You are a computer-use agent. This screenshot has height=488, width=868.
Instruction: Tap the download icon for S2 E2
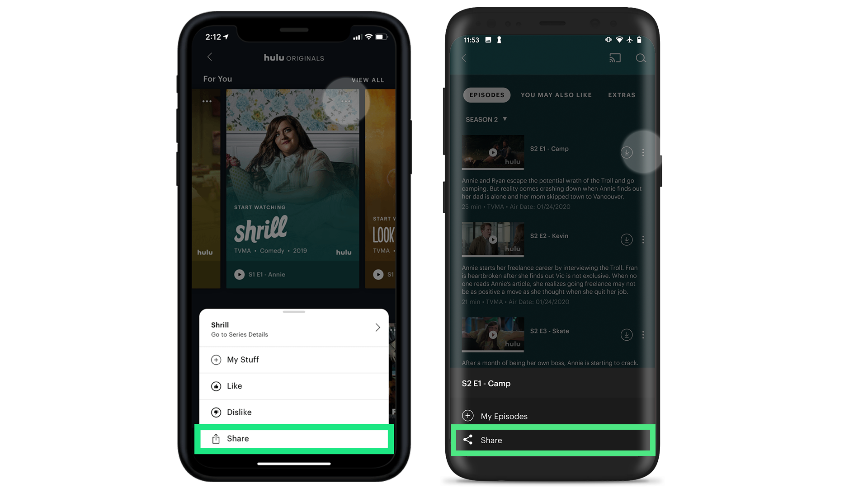[x=626, y=239]
